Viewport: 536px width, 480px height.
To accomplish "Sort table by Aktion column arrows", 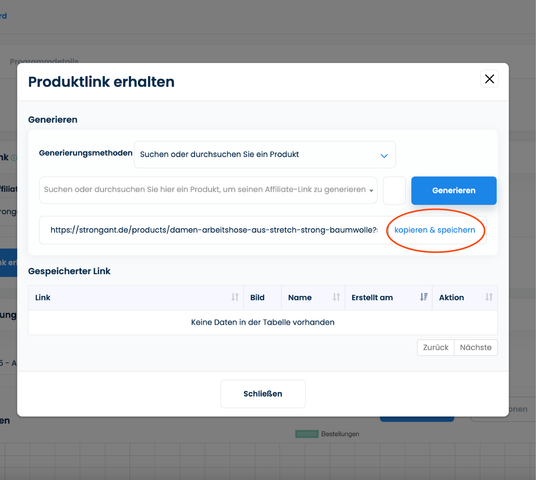I will pyautogui.click(x=489, y=297).
